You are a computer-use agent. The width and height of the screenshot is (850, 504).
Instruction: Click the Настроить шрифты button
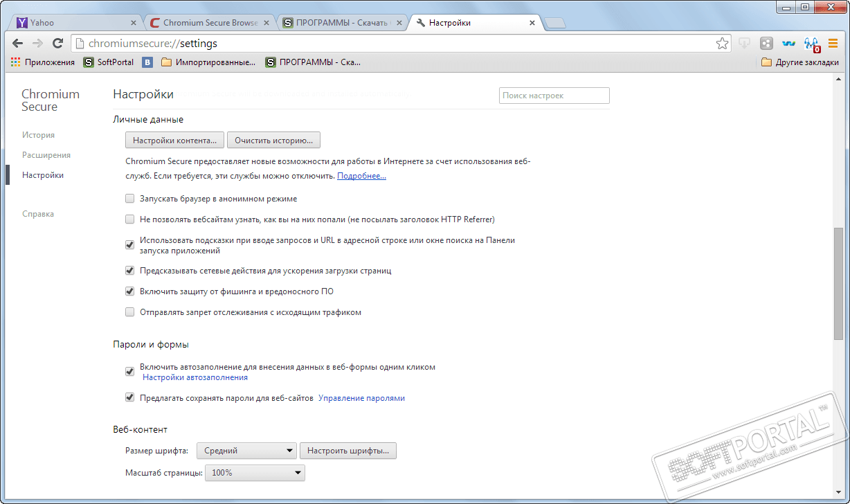pos(348,451)
